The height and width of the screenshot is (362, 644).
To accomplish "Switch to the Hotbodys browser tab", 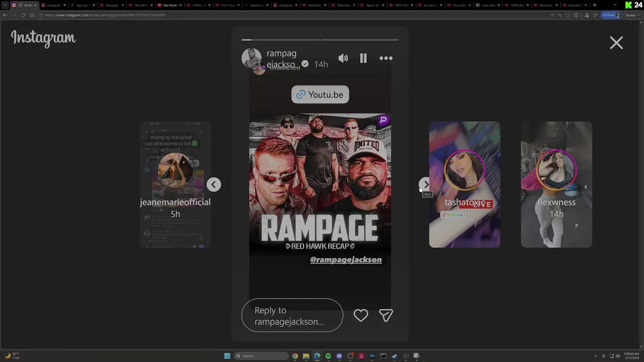I will [x=315, y=5].
